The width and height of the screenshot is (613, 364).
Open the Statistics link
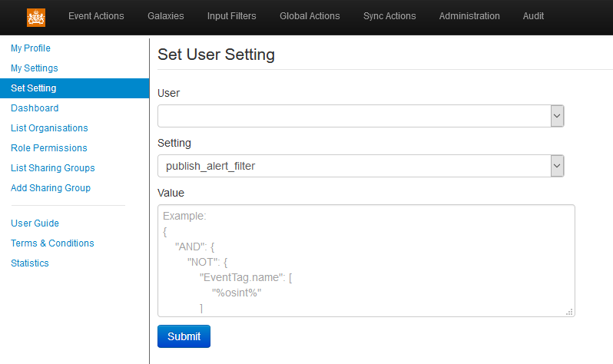(x=30, y=263)
